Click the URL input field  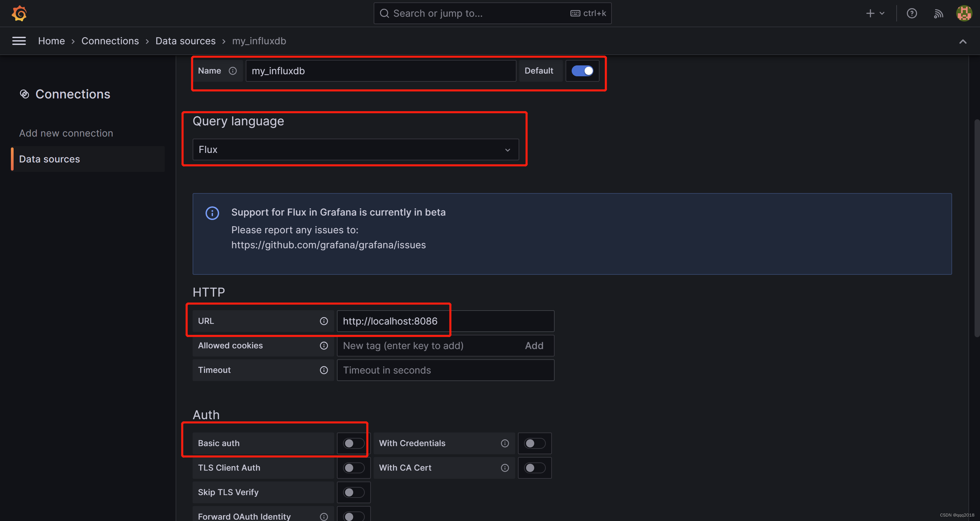445,321
